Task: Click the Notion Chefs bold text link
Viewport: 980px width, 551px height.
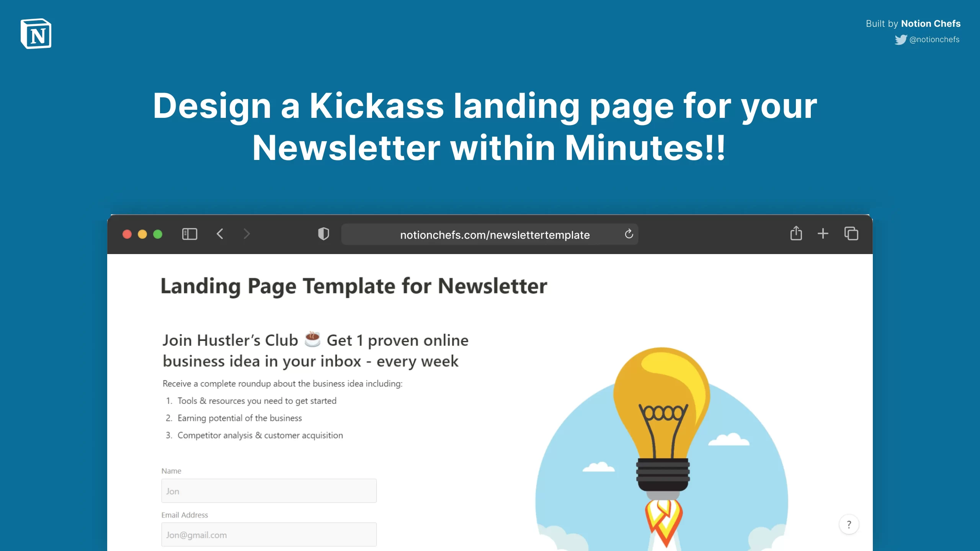Action: pos(929,23)
